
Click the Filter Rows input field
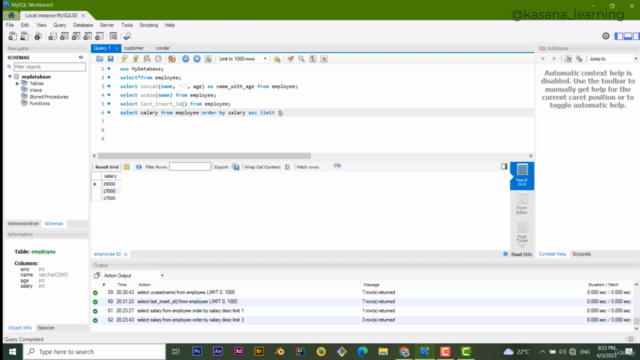click(190, 167)
